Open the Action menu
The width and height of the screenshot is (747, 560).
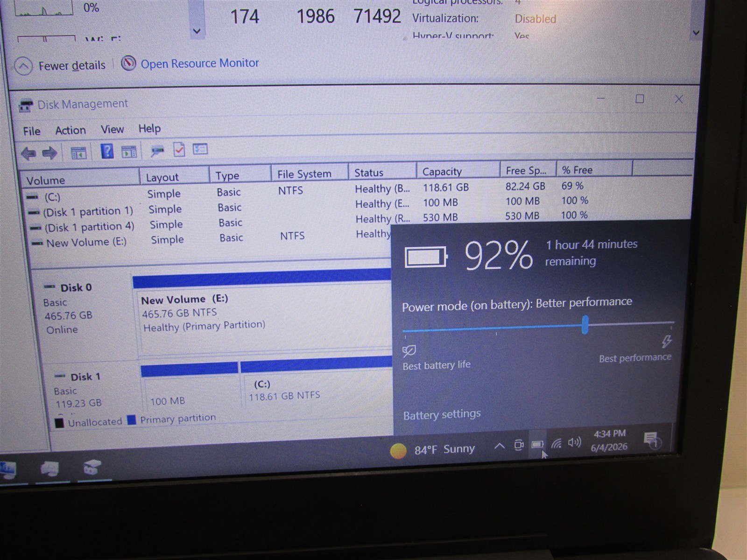click(x=70, y=130)
